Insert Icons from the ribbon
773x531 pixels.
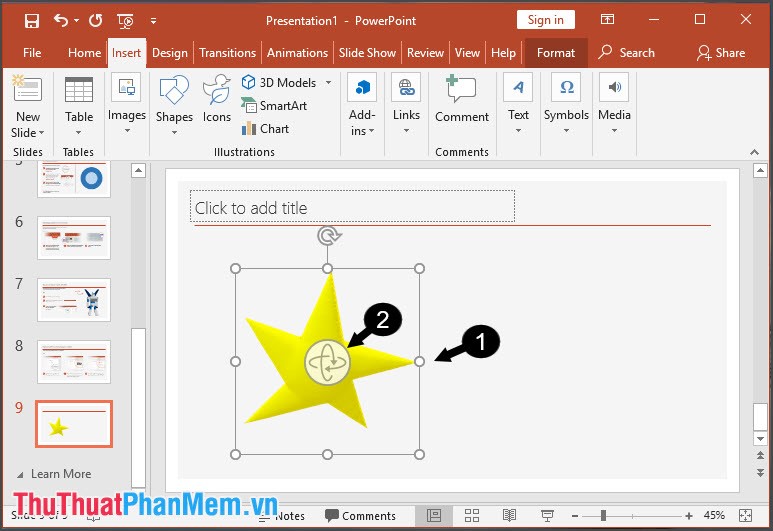217,98
